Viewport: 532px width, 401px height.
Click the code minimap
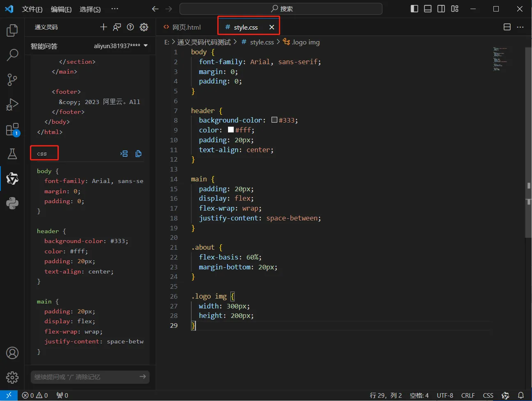(x=500, y=59)
